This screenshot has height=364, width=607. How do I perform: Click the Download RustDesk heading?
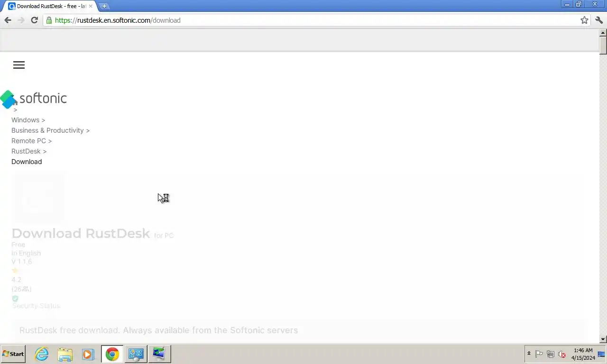click(x=81, y=233)
